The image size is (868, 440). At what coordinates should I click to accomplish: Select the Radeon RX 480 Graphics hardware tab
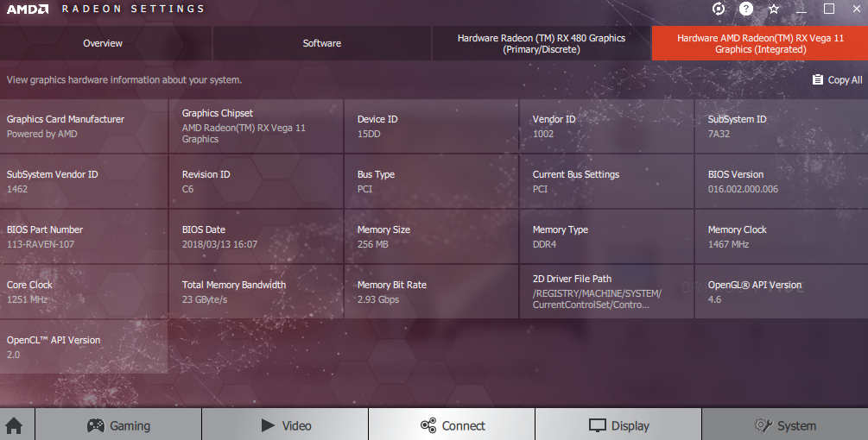[x=541, y=43]
